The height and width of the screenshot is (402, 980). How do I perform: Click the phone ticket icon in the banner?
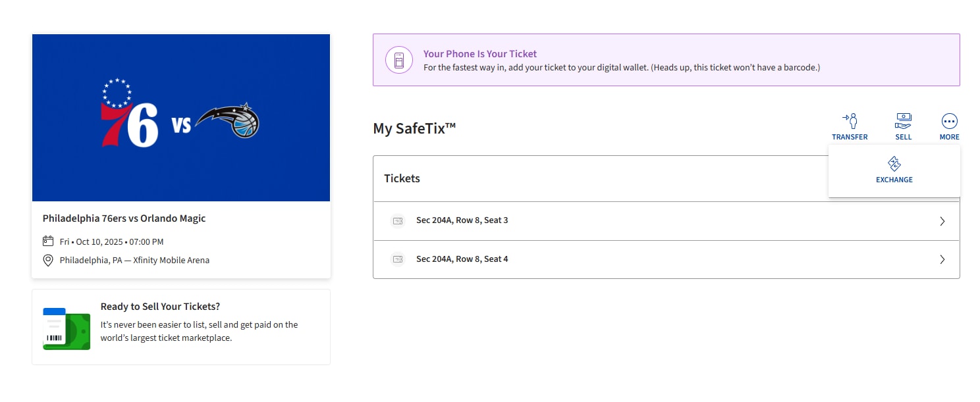click(x=398, y=59)
